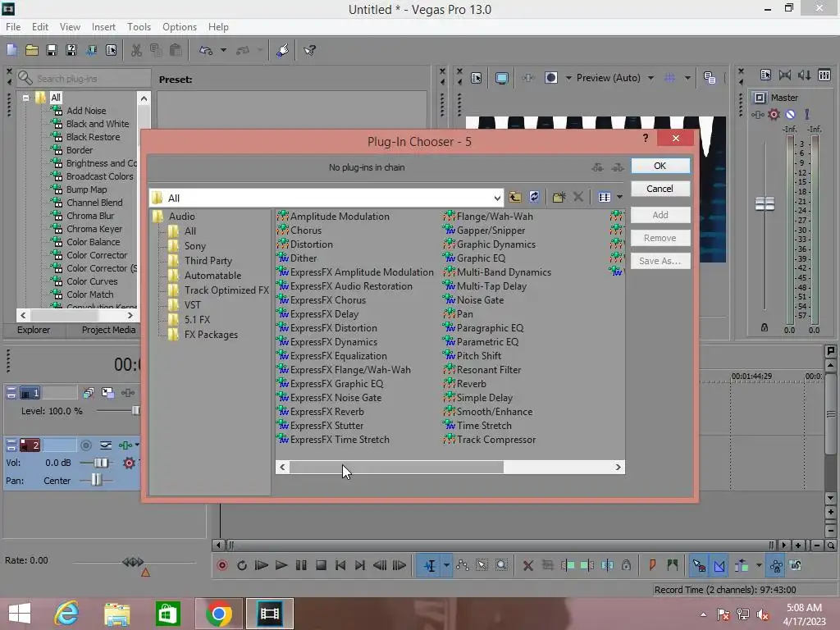
Task: Click Play From Start button
Action: point(261,565)
